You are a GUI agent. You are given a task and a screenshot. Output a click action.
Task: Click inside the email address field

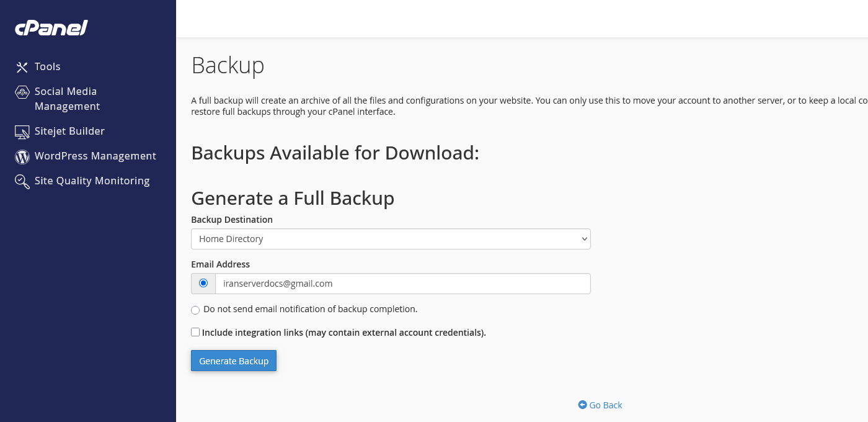tap(403, 283)
